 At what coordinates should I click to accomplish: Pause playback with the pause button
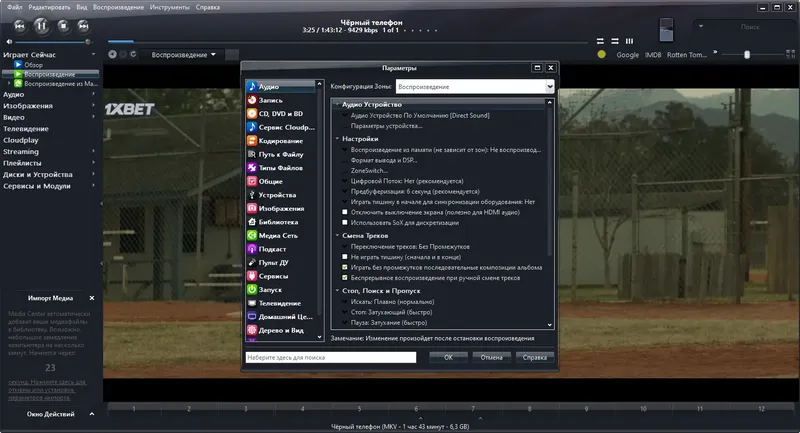[41, 26]
